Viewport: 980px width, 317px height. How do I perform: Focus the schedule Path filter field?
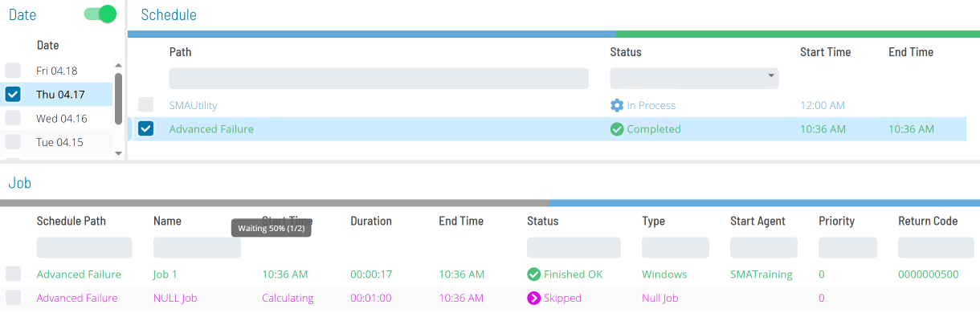click(378, 78)
